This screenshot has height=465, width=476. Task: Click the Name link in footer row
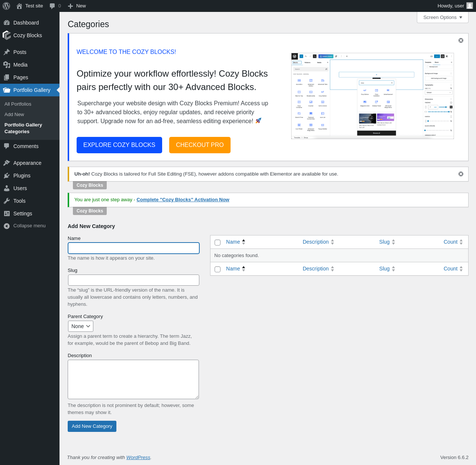coord(233,269)
